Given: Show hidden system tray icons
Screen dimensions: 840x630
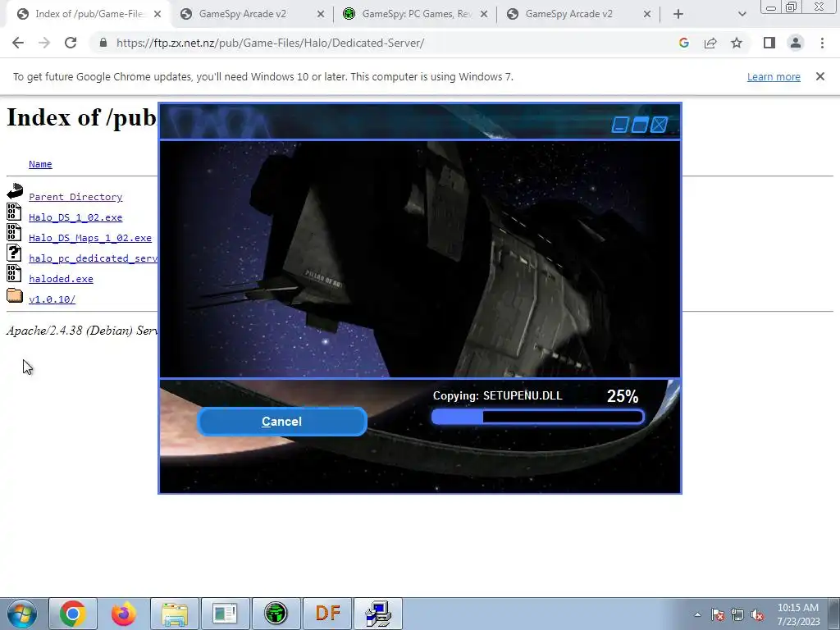Looking at the screenshot, I should pos(697,614).
